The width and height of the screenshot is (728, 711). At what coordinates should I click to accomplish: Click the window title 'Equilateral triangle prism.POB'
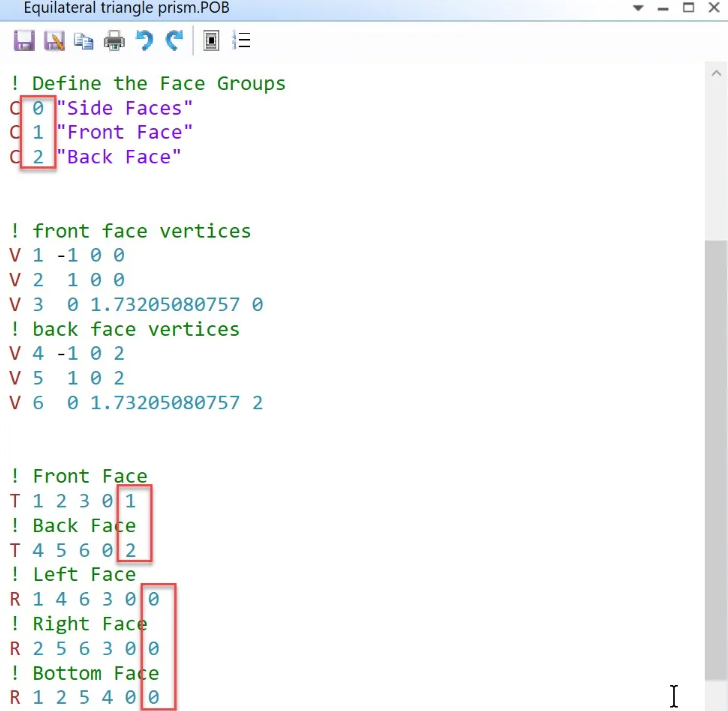tap(126, 8)
